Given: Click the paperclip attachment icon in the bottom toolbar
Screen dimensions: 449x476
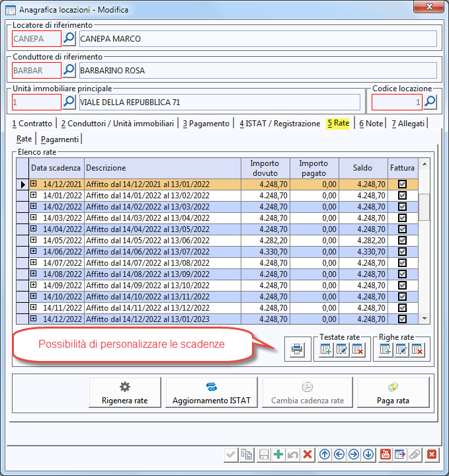Looking at the screenshot, I should click(x=415, y=454).
